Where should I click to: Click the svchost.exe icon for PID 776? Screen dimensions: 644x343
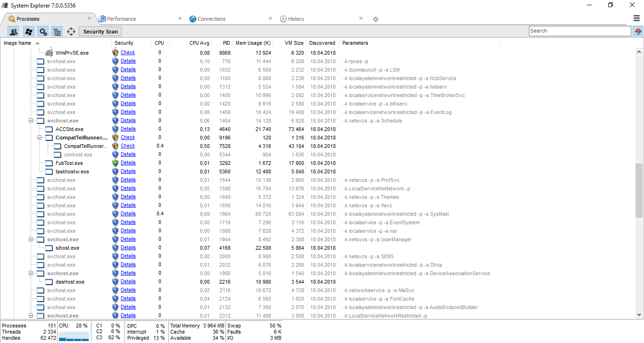[41, 61]
